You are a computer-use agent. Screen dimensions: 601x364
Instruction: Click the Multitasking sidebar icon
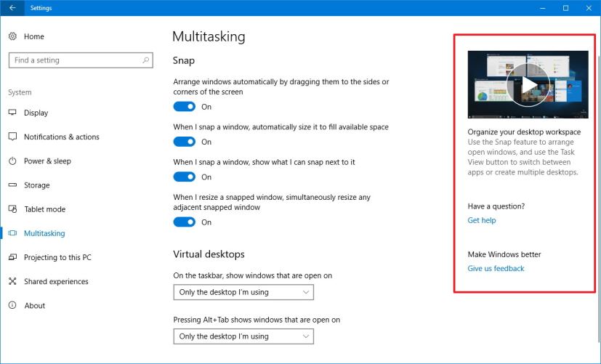point(12,233)
